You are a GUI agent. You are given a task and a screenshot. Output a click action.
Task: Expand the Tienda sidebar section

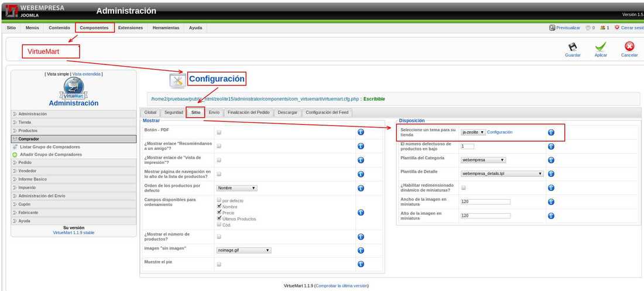pos(74,122)
